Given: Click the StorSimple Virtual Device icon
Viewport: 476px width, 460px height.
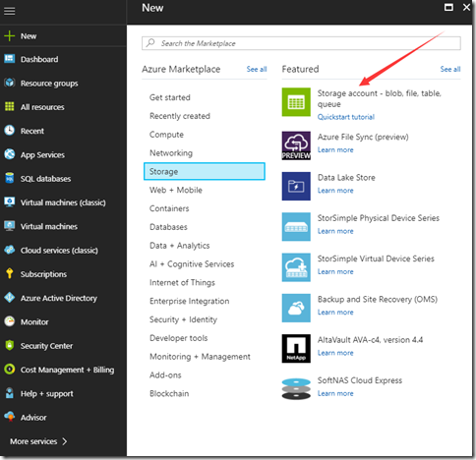Looking at the screenshot, I should pos(296,267).
